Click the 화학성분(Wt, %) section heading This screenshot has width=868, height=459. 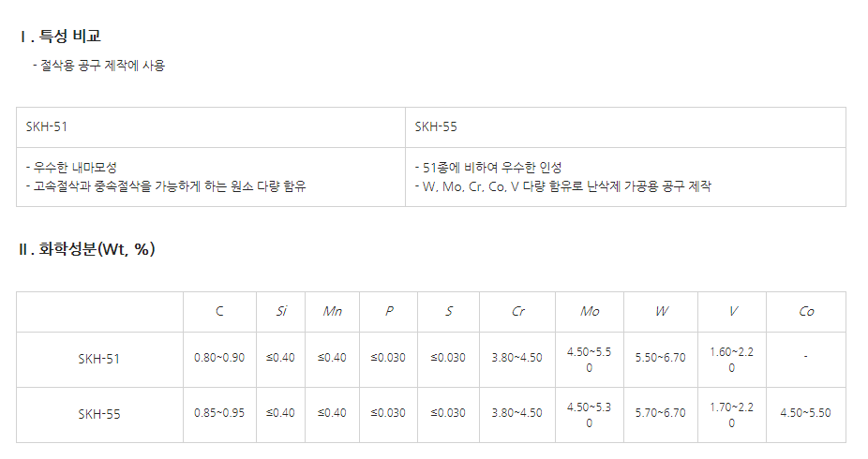click(86, 249)
